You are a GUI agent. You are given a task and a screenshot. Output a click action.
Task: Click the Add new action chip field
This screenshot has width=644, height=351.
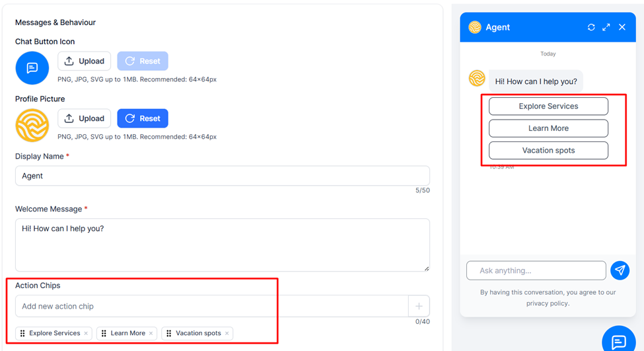coord(212,306)
